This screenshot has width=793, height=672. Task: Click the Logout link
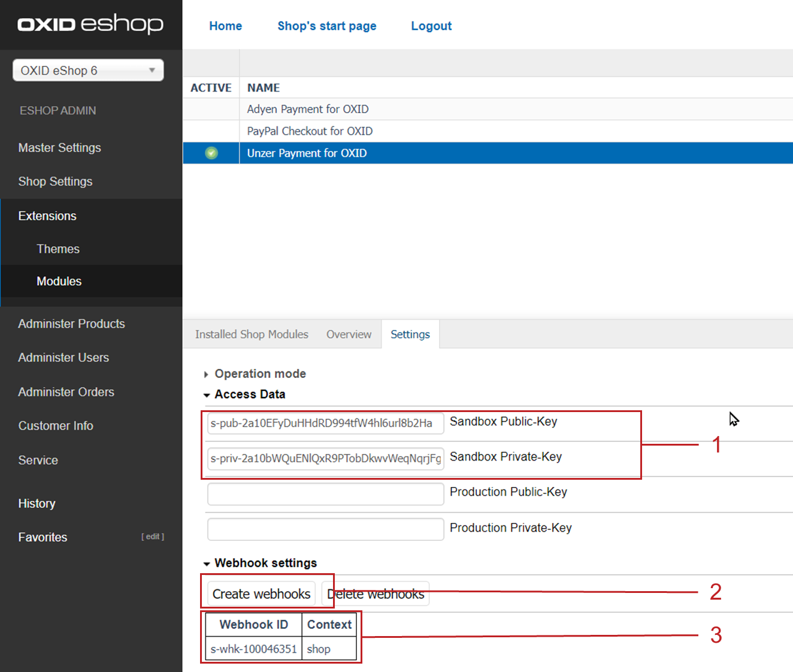tap(431, 26)
